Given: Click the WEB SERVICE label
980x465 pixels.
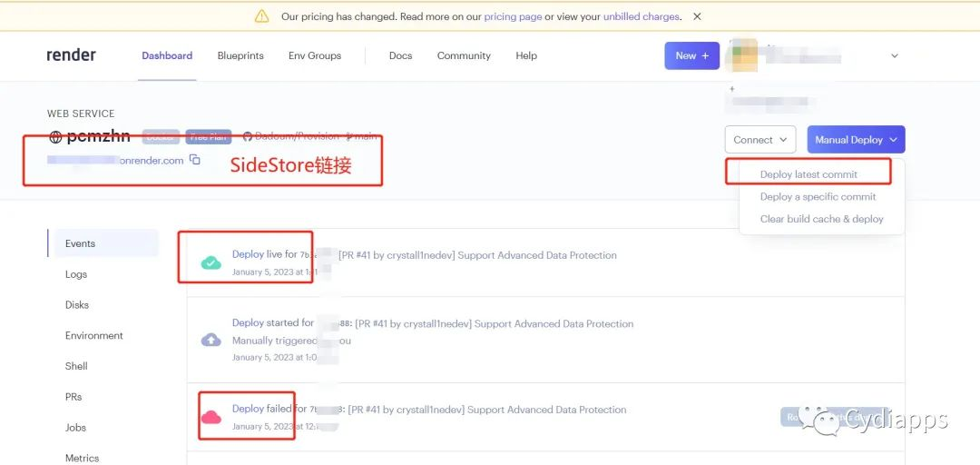Looking at the screenshot, I should pyautogui.click(x=81, y=114).
